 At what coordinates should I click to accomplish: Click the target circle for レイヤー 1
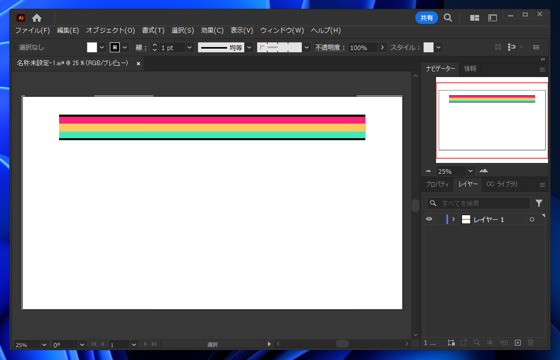(x=532, y=220)
